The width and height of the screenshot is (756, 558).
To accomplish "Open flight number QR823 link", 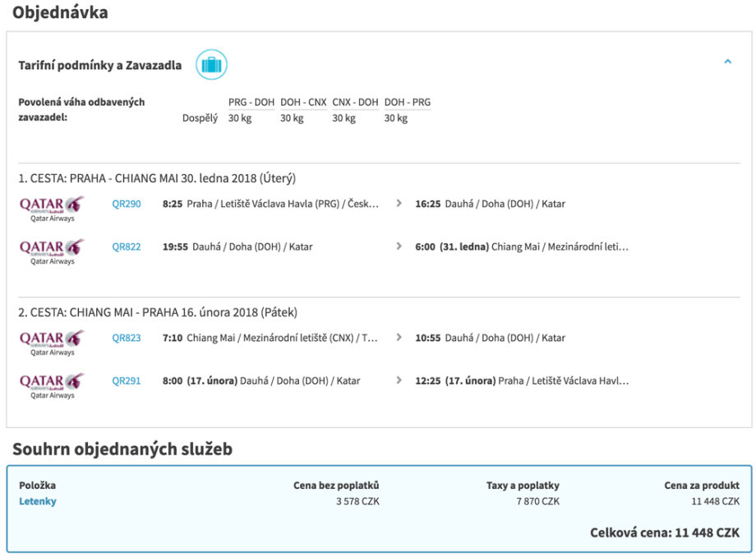I will coord(127,338).
